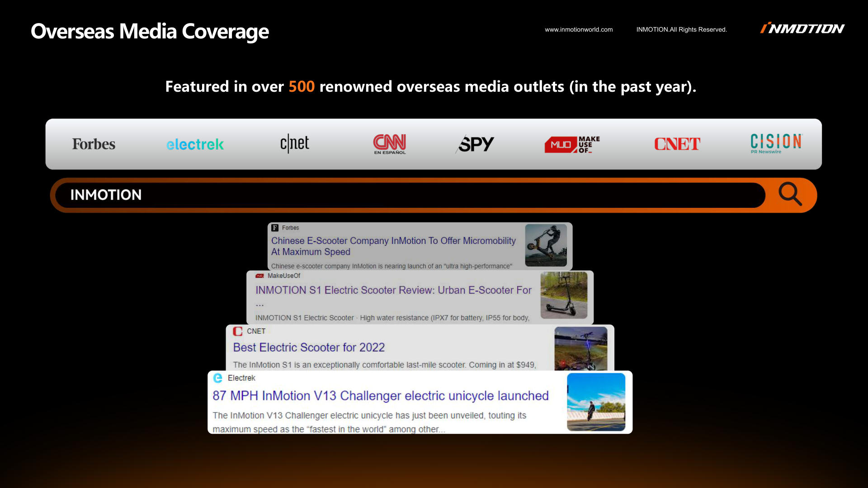
Task: Click the black c|net logo
Action: [295, 143]
